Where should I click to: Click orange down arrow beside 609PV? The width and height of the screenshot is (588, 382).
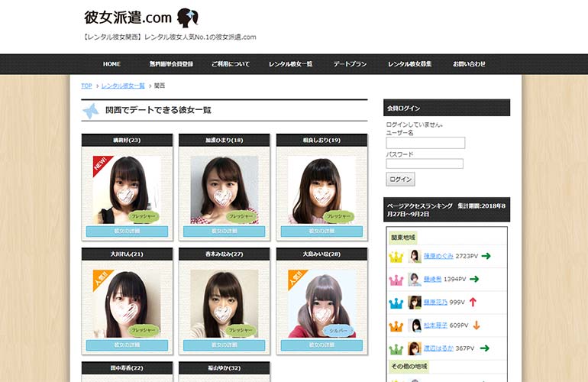[x=477, y=325]
